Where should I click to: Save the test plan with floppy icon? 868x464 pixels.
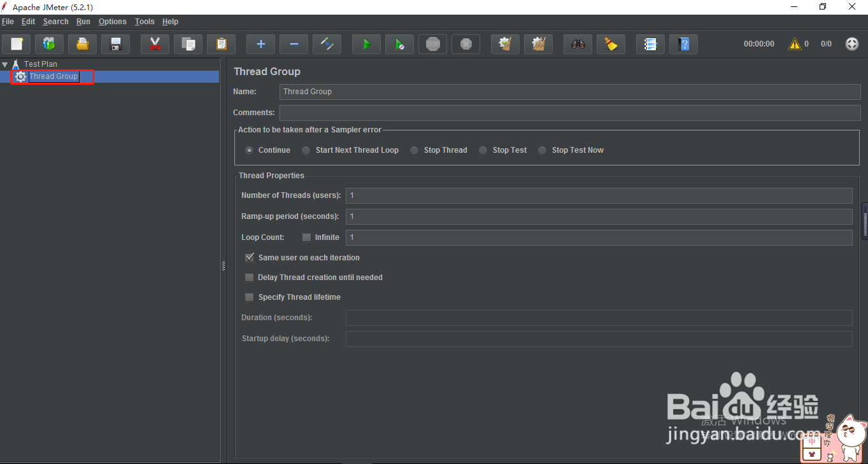click(x=115, y=44)
